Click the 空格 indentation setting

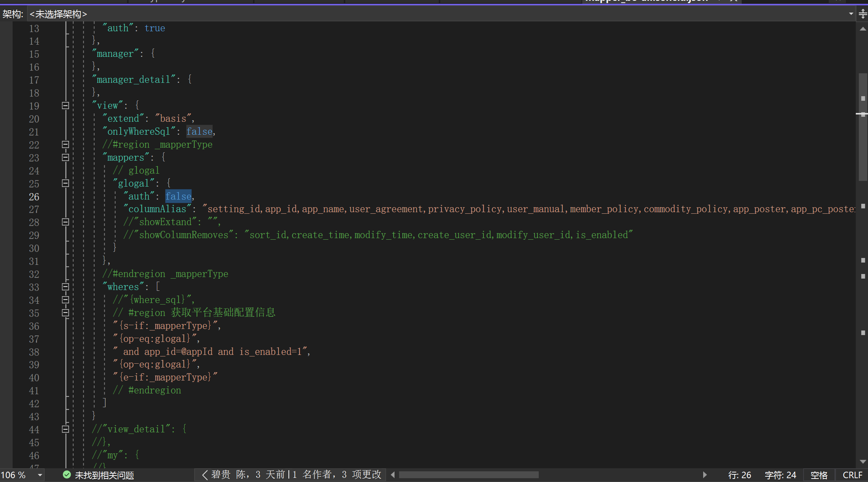tap(819, 475)
